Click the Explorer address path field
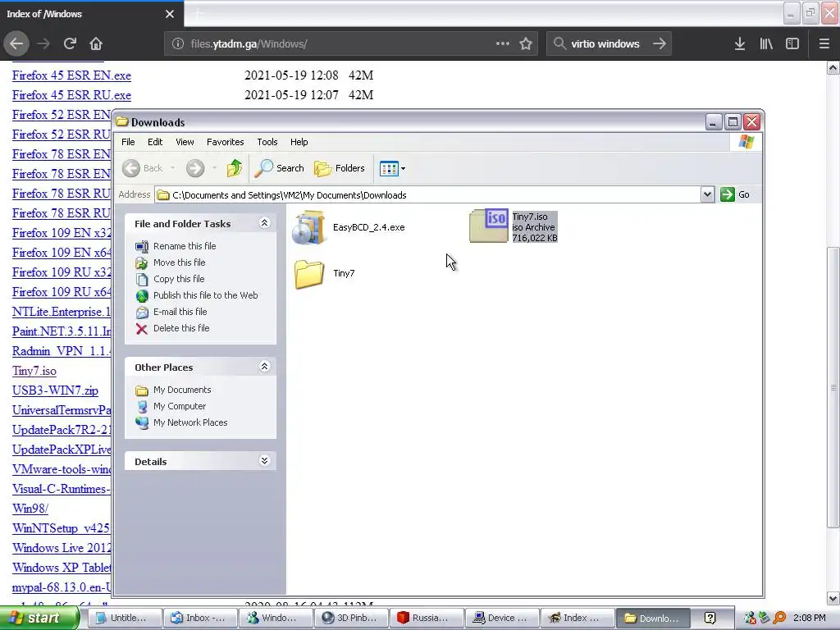 (435, 195)
